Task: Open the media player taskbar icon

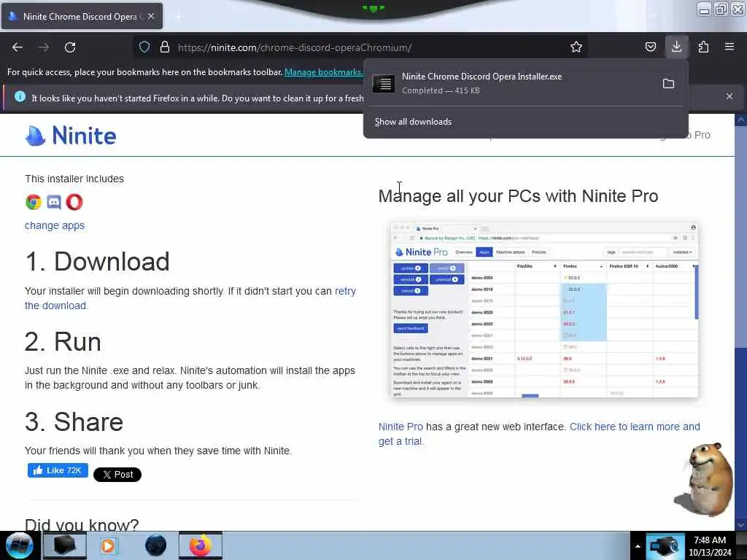Action: 109,545
